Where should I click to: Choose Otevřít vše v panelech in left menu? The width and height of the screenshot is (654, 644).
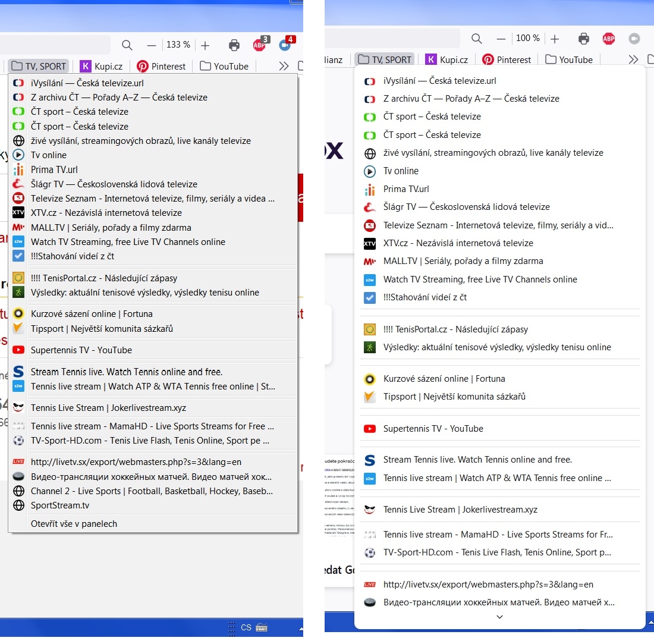coord(153,523)
